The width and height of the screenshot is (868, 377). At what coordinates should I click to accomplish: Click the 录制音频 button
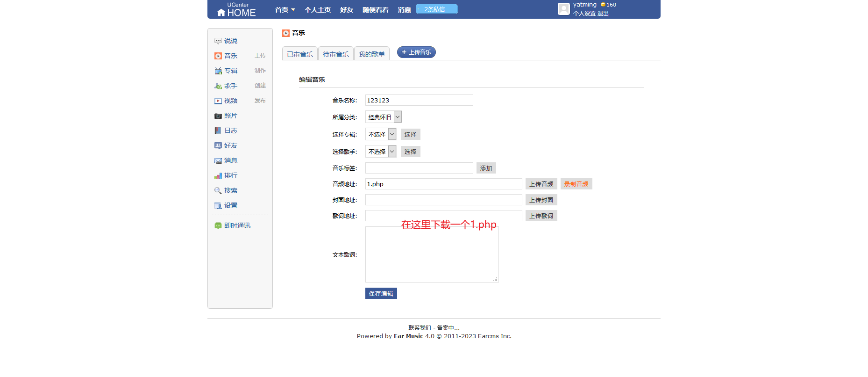pos(576,184)
